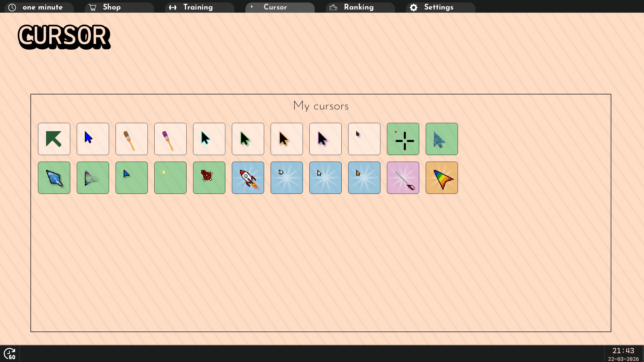
Task: Pick the cyan-outlined black arrow cursor
Action: [x=209, y=139]
